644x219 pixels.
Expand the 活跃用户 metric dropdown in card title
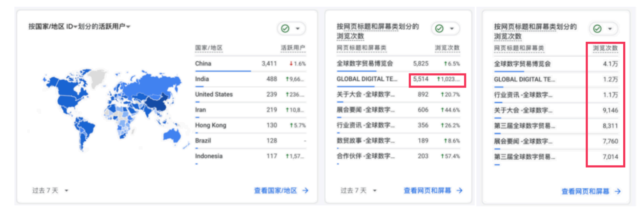[128, 27]
